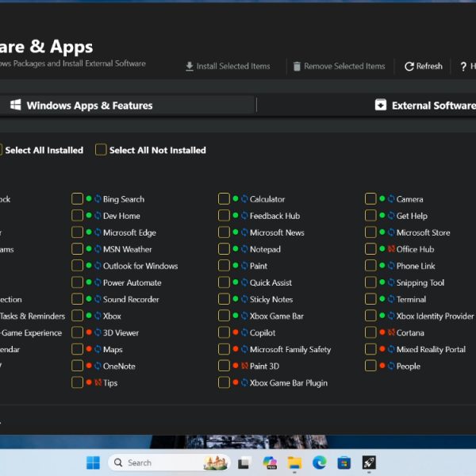Click the reinstall icon beside Xbox Game Bar

(244, 316)
